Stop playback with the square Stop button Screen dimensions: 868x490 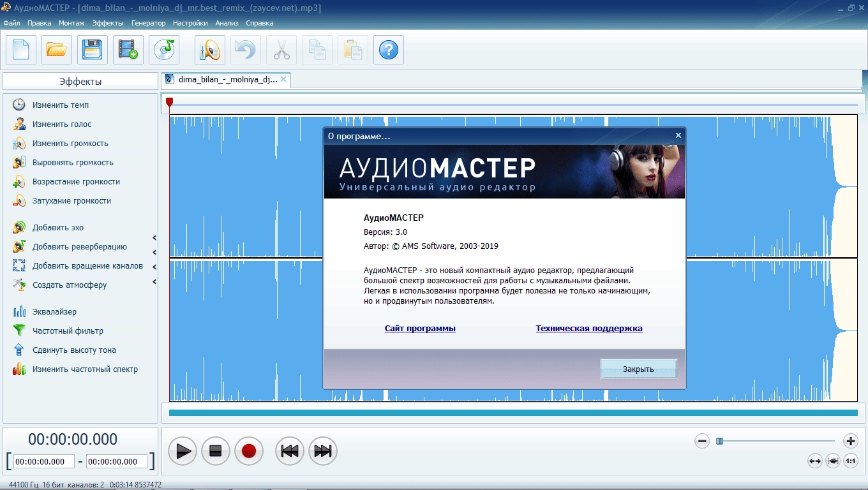pyautogui.click(x=216, y=451)
